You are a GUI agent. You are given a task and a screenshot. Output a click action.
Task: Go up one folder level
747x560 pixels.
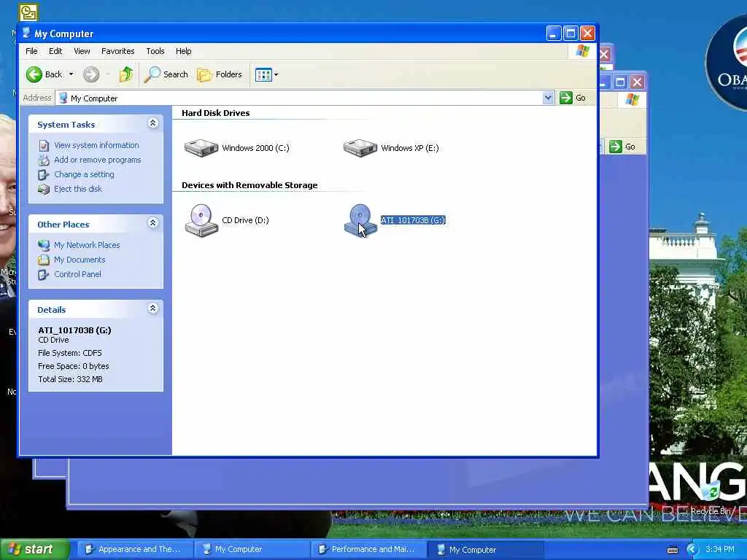(125, 74)
